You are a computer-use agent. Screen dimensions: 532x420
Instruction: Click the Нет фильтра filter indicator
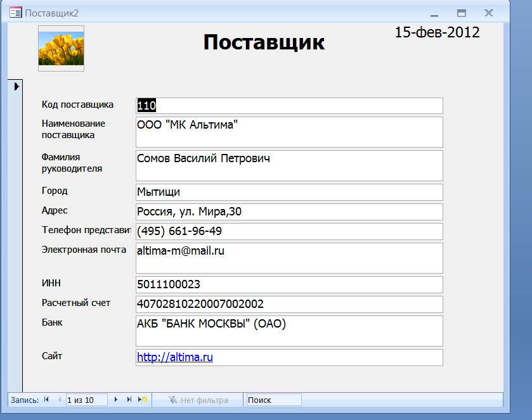click(x=198, y=400)
